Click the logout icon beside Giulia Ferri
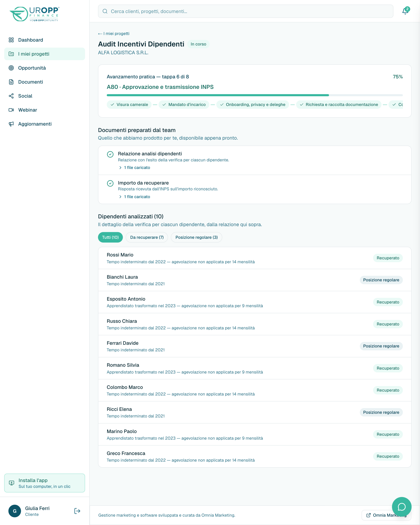The height and width of the screenshot is (525, 420). click(77, 511)
